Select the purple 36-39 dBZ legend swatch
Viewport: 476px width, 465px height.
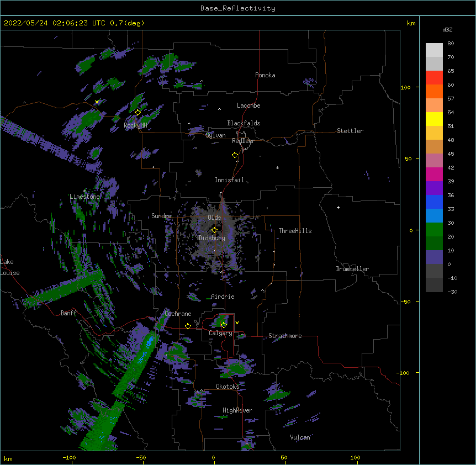[434, 188]
